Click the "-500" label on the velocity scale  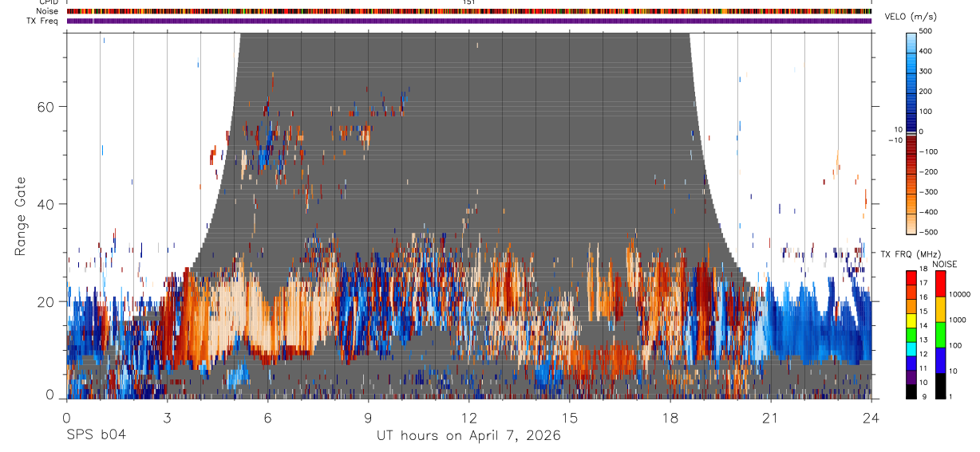point(928,232)
